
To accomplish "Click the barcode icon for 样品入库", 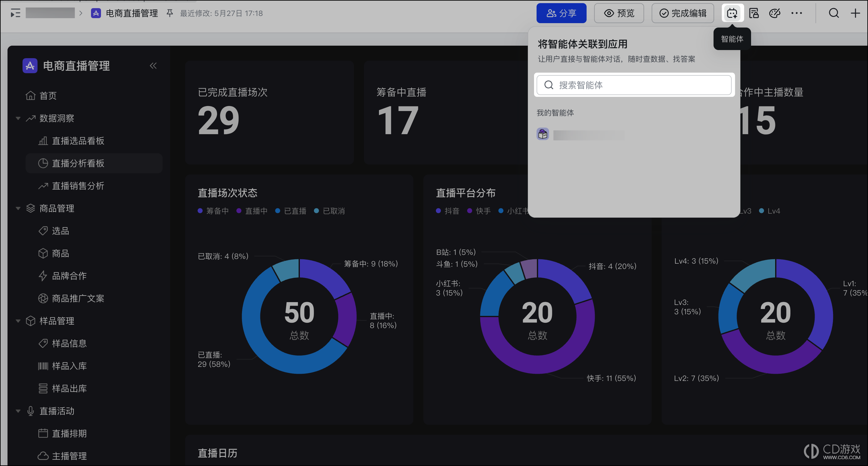I will coord(43,366).
